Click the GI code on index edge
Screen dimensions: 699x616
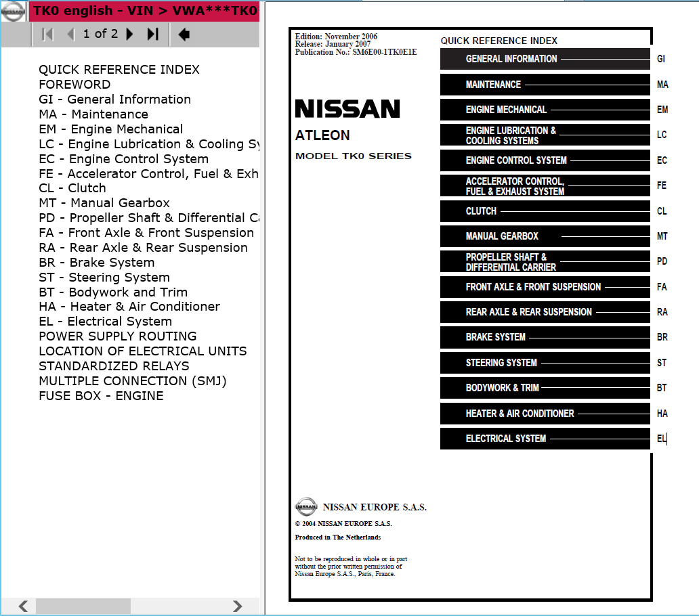point(661,59)
